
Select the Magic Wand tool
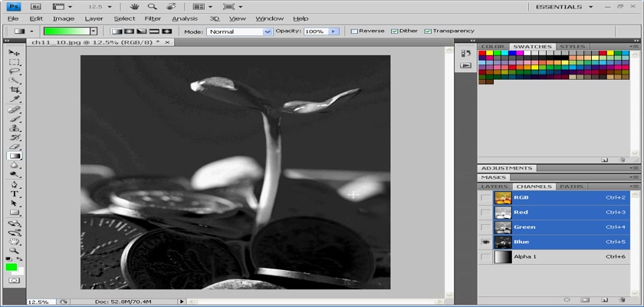click(15, 81)
